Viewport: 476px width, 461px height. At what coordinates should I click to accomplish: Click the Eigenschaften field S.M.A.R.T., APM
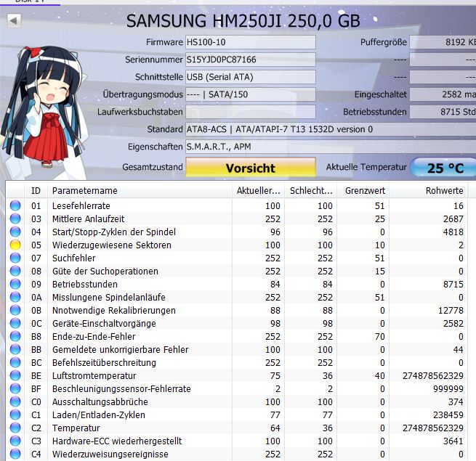point(331,147)
